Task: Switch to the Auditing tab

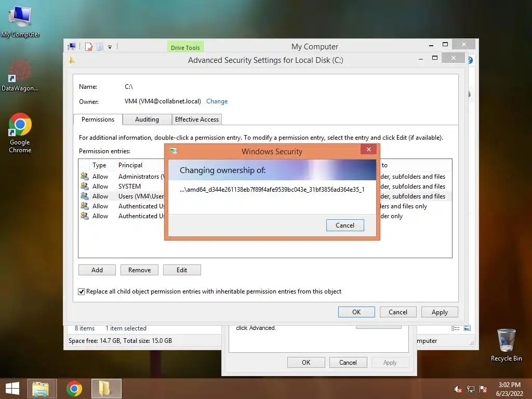Action: [147, 119]
